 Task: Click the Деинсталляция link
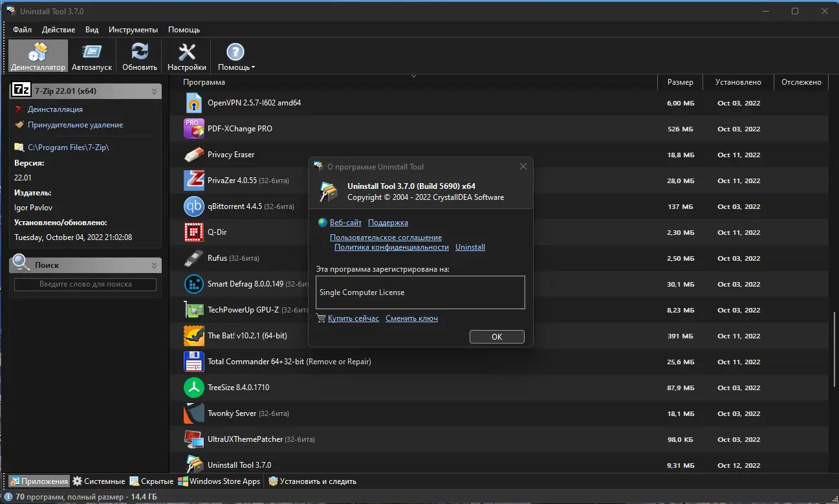click(55, 109)
